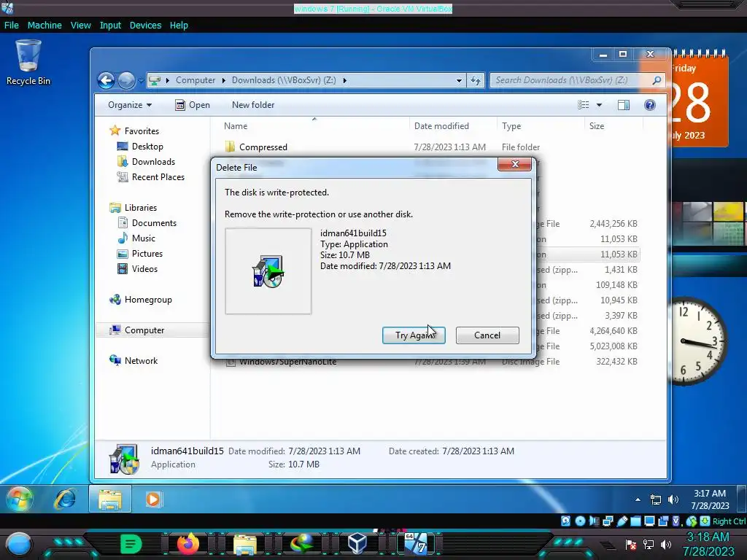The height and width of the screenshot is (560, 747).
Task: Expand the view options dropdown arrow
Action: pos(600,105)
